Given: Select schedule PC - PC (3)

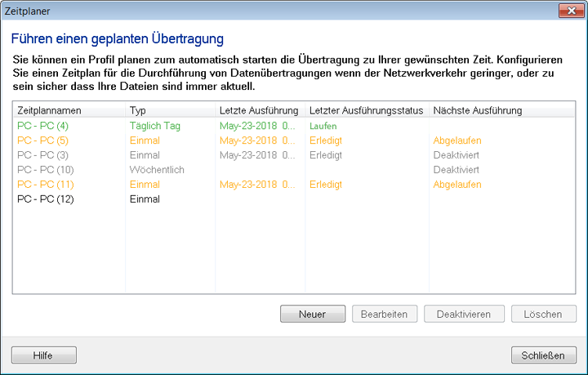Looking at the screenshot, I should 42,155.
